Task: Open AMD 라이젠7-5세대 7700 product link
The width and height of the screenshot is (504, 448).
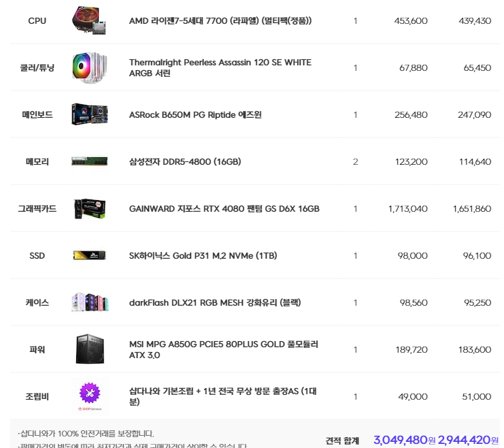Action: click(220, 20)
